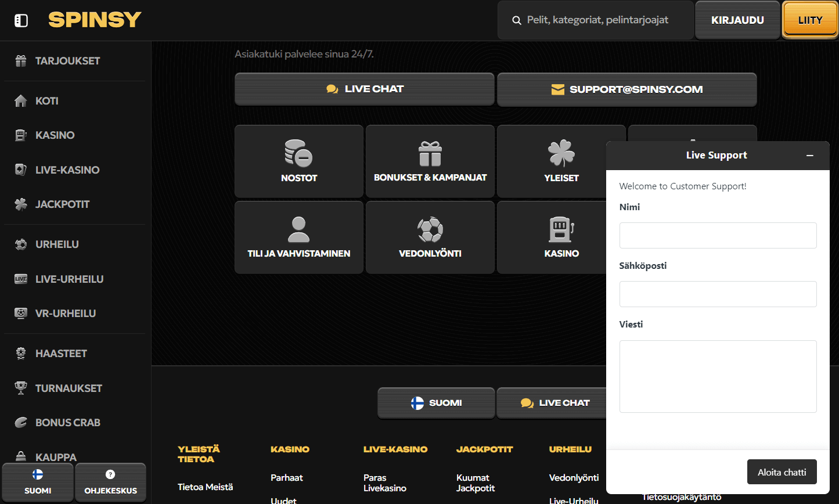839x504 pixels.
Task: Click the Nimi input field
Action: [x=718, y=235]
